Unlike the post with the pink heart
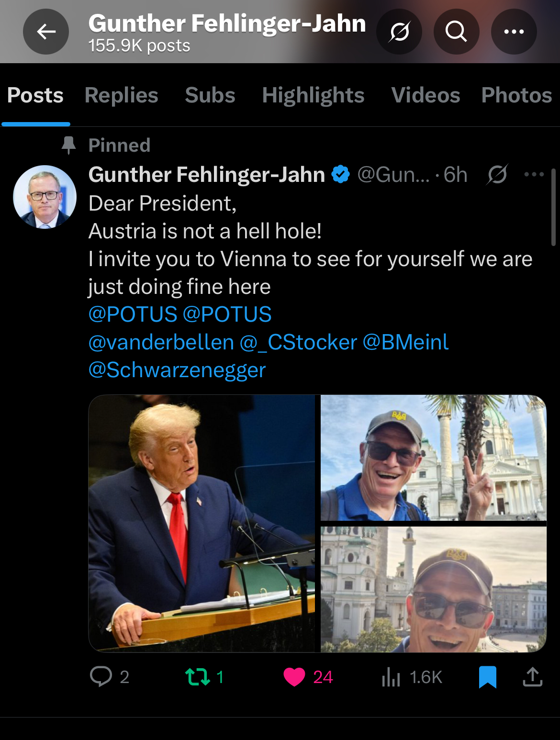The height and width of the screenshot is (740, 560). coord(294,677)
